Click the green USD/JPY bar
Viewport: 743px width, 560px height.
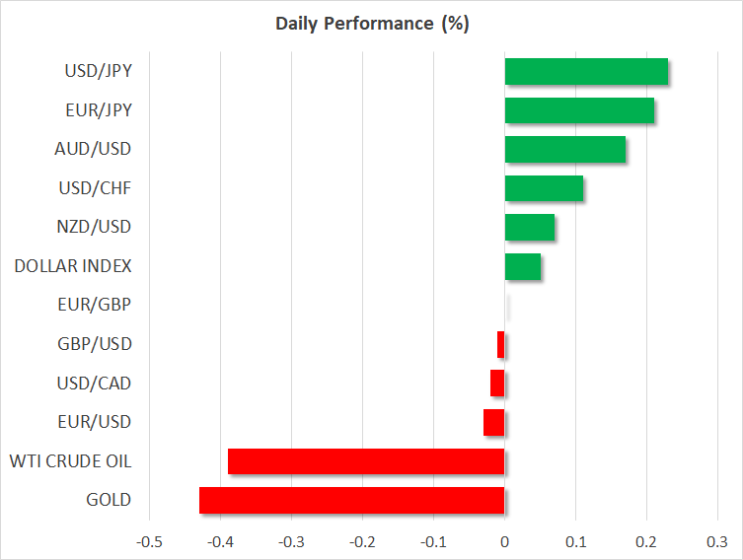pos(586,72)
